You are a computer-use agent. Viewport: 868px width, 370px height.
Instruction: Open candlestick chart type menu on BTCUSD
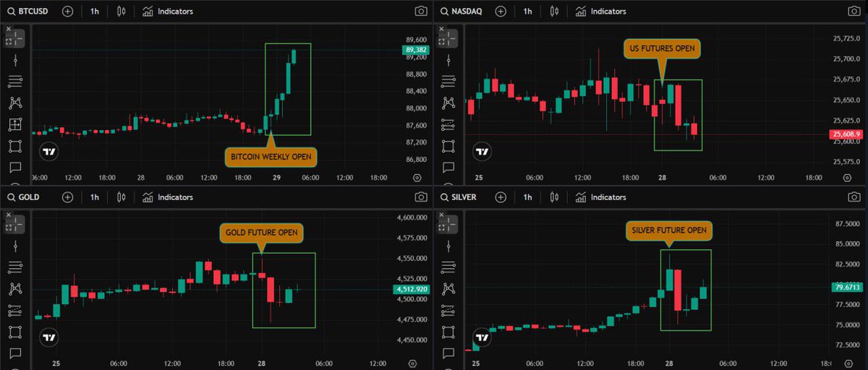[x=121, y=12]
